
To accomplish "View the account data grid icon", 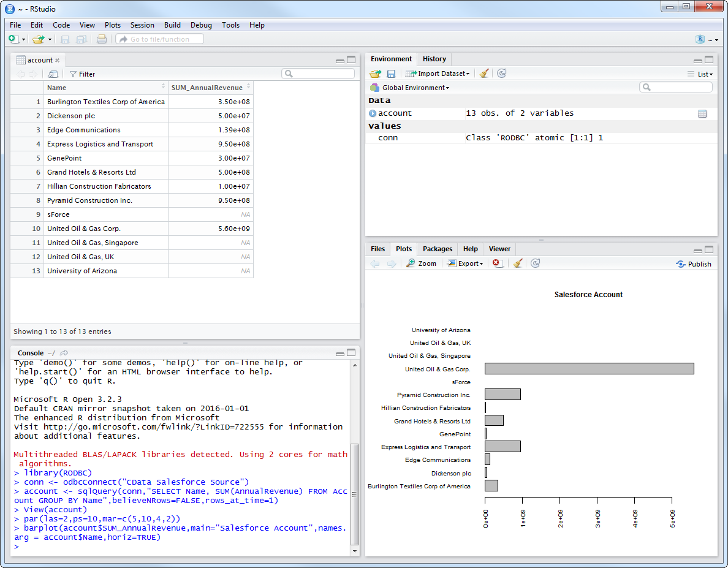I will (702, 113).
